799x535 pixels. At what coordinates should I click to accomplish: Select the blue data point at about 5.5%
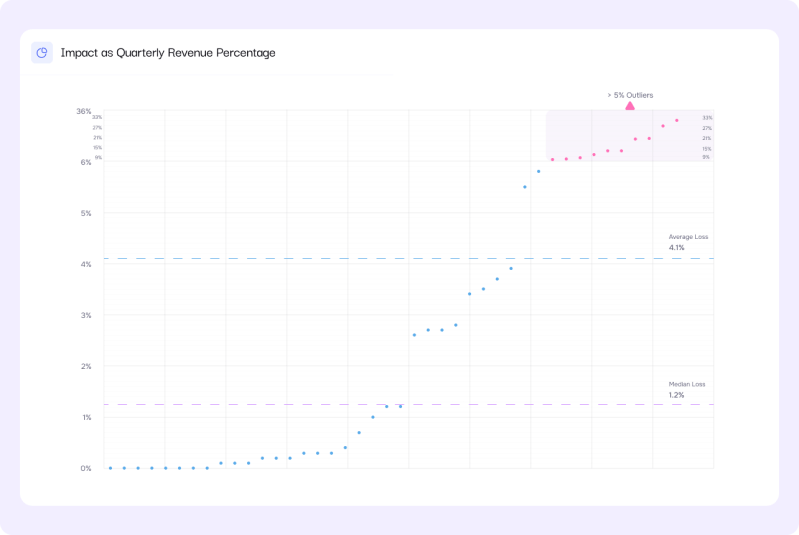[x=525, y=187]
